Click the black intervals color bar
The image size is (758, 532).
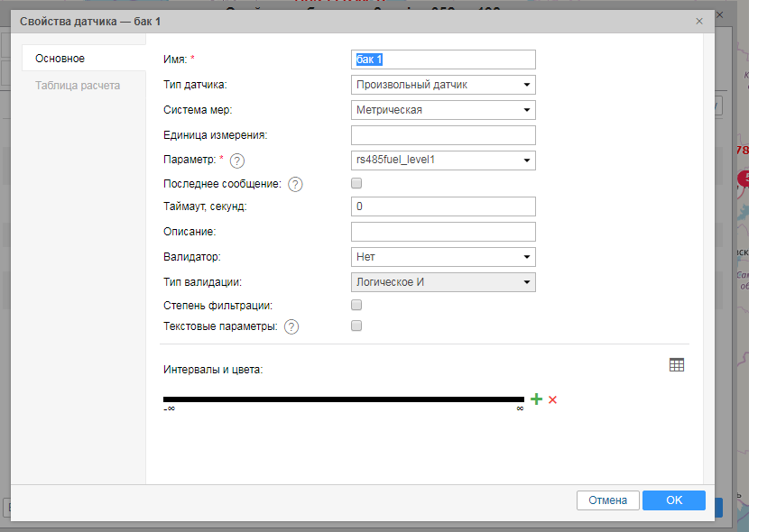(x=343, y=399)
